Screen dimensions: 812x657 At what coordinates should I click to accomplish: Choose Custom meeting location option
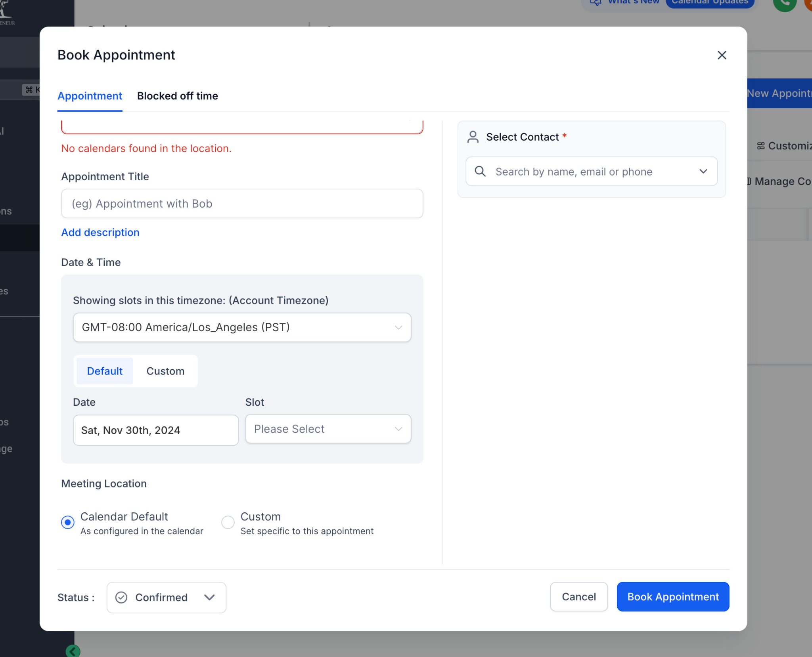(x=228, y=522)
